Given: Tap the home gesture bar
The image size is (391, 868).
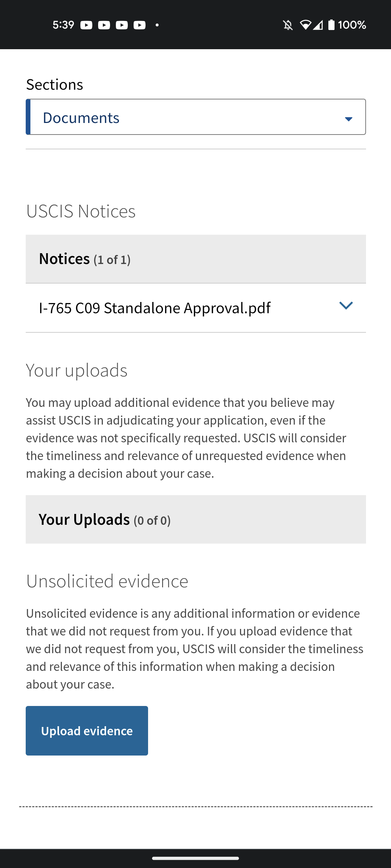Looking at the screenshot, I should click(195, 858).
